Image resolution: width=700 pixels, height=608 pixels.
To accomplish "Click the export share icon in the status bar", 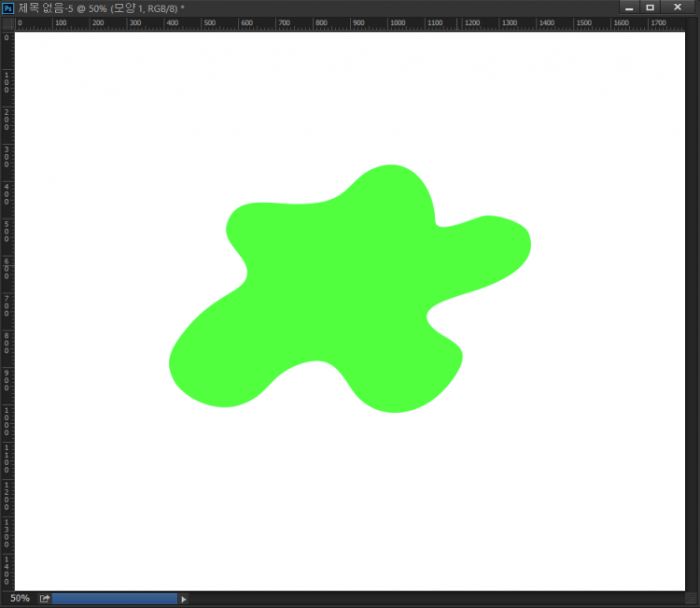I will click(44, 599).
